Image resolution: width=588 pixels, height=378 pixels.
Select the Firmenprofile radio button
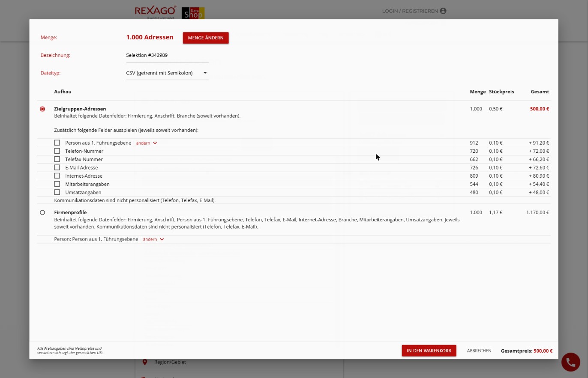pos(42,212)
